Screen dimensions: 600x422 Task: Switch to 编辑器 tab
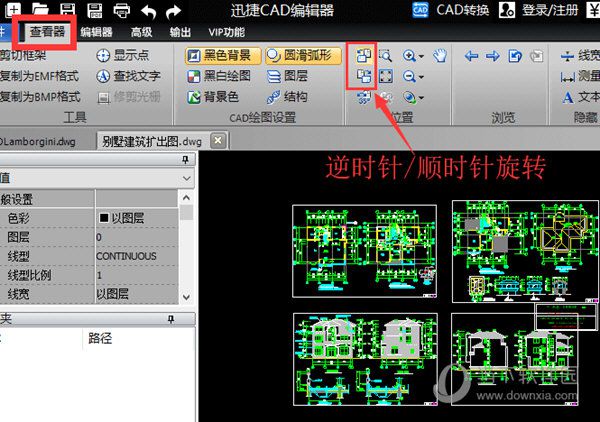96,32
